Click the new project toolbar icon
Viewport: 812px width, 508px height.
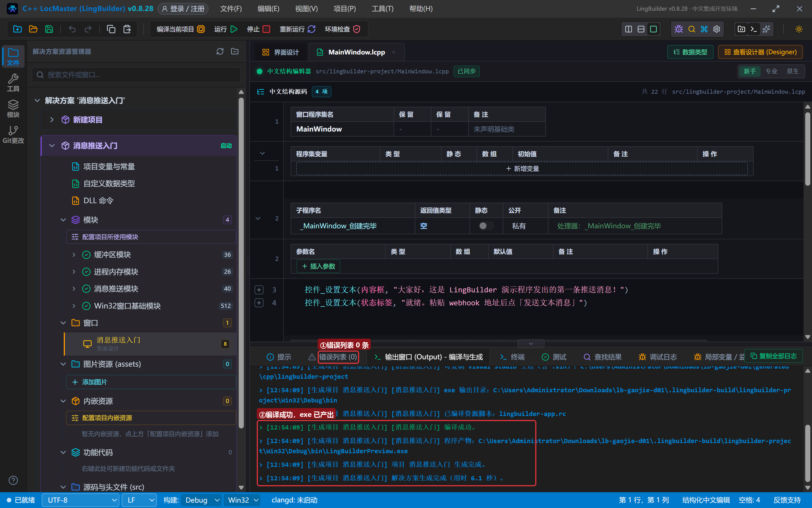click(17, 29)
